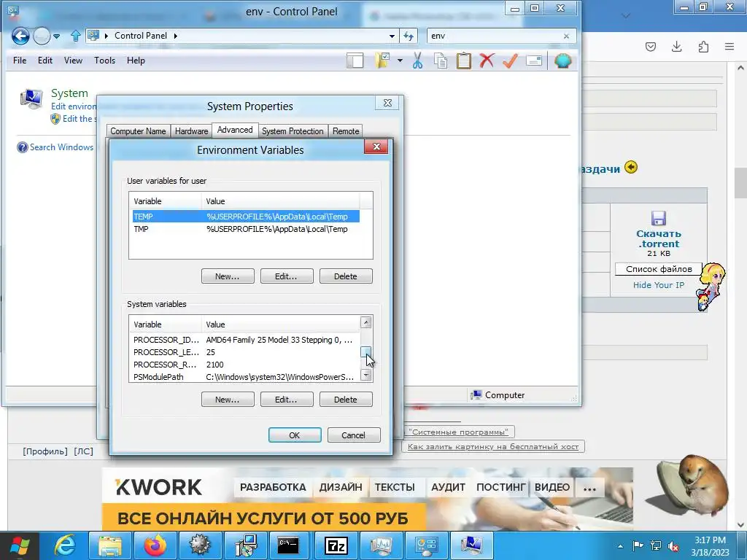
Task: Click Edit under System variables
Action: coord(287,400)
